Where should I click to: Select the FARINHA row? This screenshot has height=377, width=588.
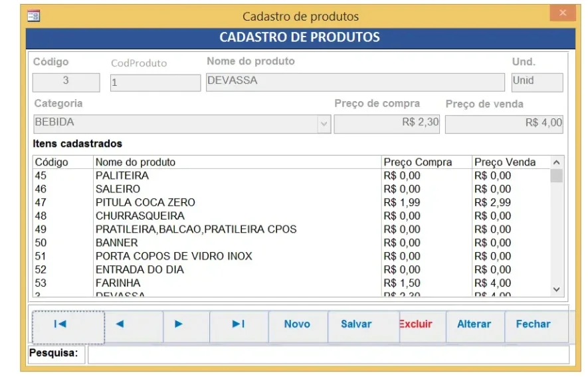click(x=292, y=283)
